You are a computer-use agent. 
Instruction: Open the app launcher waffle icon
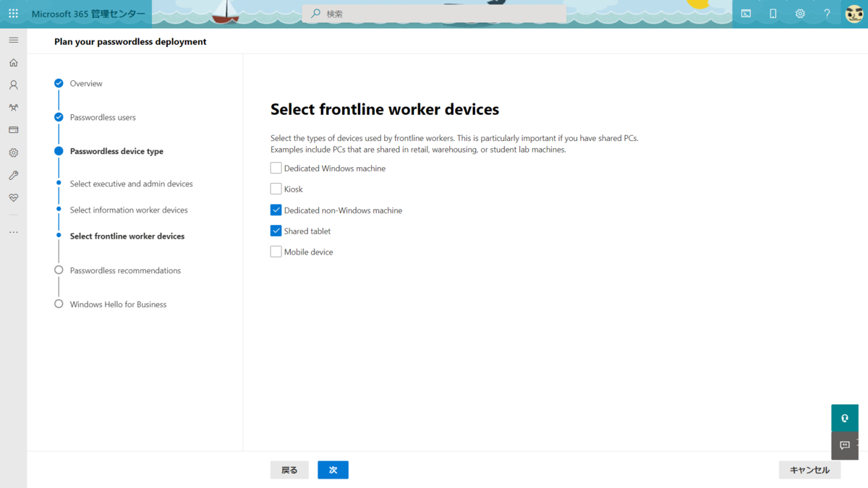pos(13,14)
